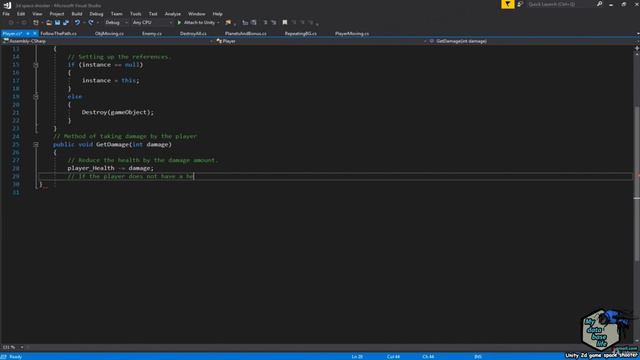Click the Undo arrow icon

(77, 22)
